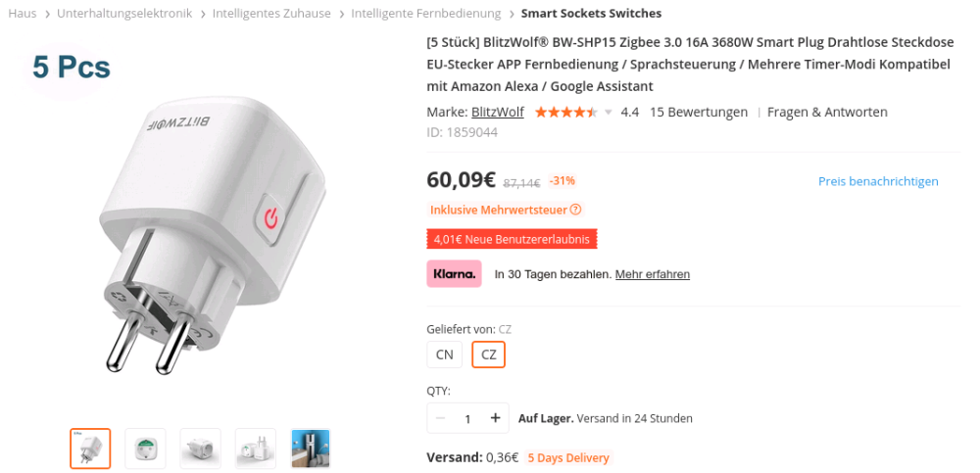Click Mehr erfahren about Klarna
The height and width of the screenshot is (473, 980).
653,274
